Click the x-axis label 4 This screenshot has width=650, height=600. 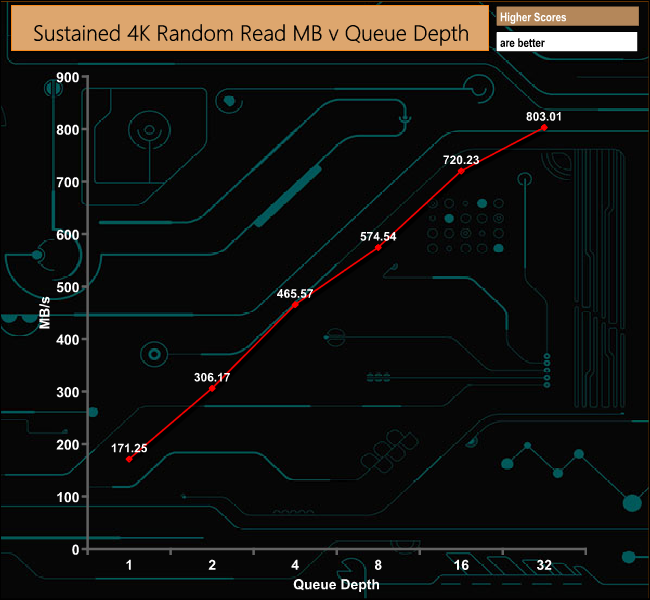point(295,565)
